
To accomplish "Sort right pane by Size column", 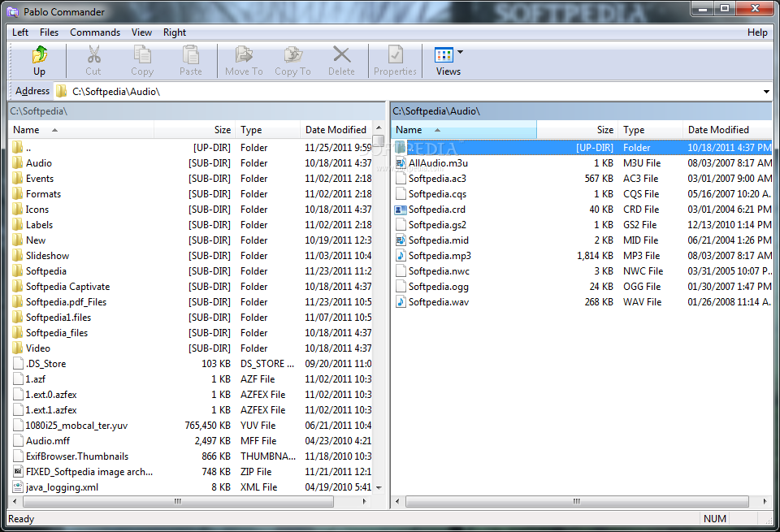I will point(577,130).
